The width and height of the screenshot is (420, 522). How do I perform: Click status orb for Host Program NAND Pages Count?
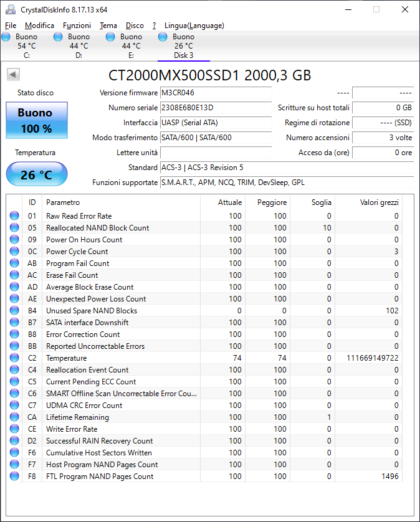[14, 464]
